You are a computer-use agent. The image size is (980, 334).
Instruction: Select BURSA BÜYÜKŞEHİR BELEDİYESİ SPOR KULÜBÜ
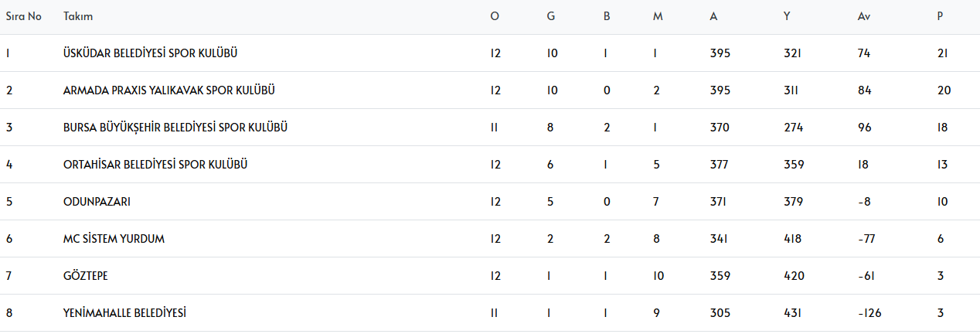(175, 128)
